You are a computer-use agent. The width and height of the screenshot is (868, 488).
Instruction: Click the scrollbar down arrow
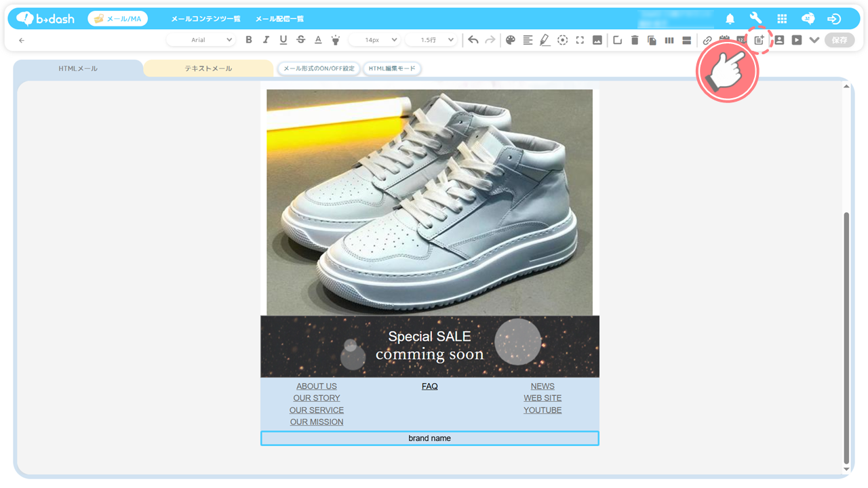[x=846, y=469]
